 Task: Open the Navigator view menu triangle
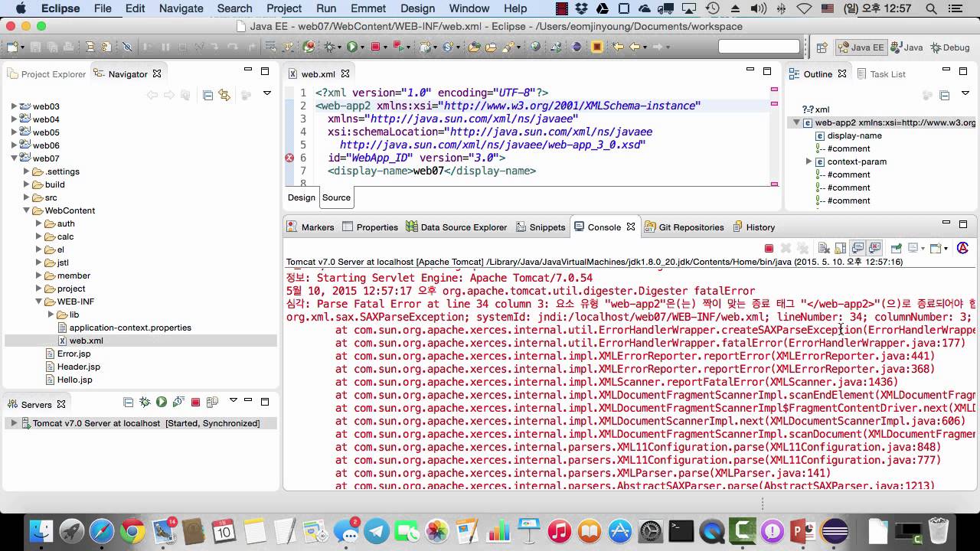(x=267, y=93)
